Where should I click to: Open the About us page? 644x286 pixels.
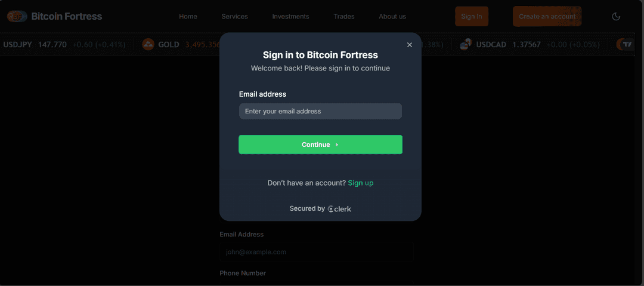point(392,17)
